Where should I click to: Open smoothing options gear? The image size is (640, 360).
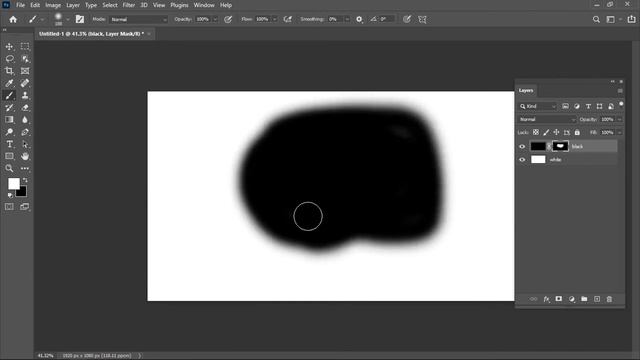[x=359, y=19]
